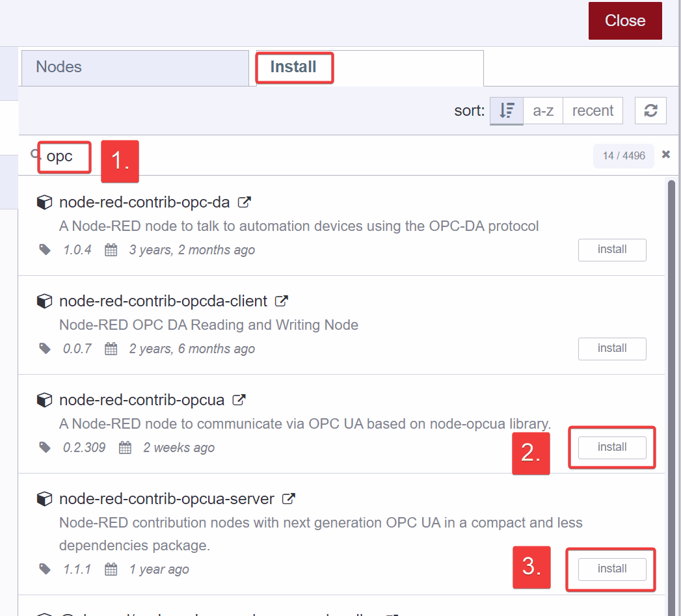Click the search magnifier icon

34,154
